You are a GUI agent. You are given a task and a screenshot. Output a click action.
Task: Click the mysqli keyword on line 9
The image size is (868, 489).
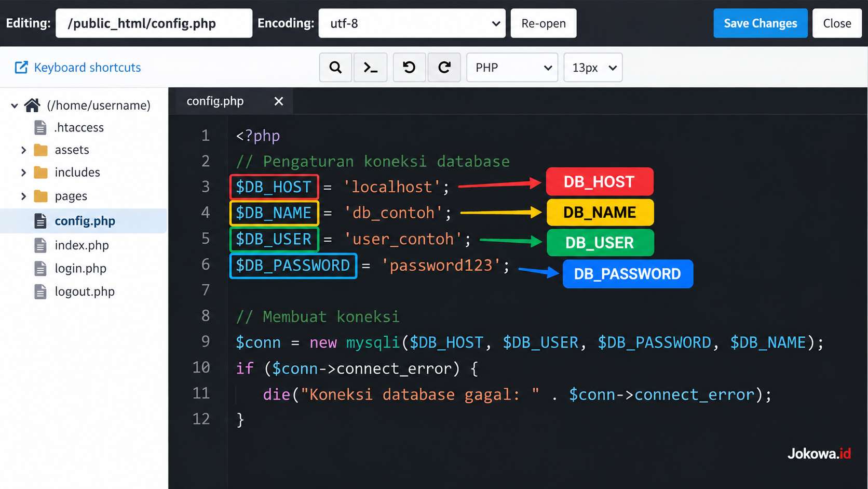[x=373, y=343]
